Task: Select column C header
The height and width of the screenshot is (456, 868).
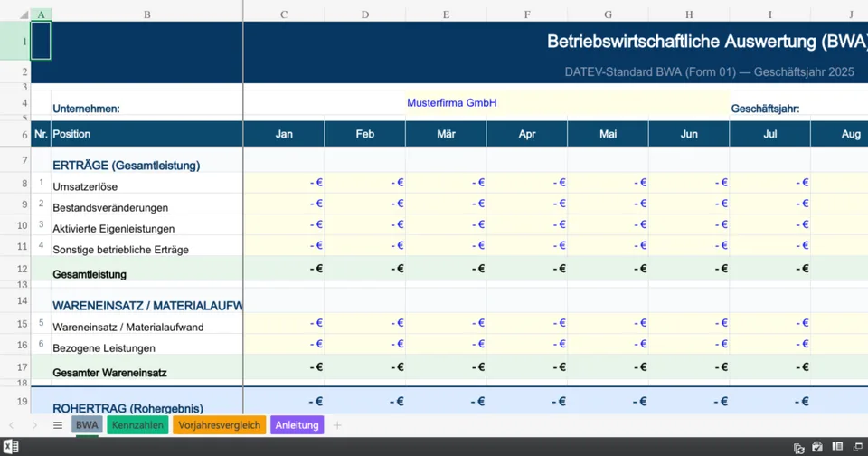Action: (x=284, y=15)
